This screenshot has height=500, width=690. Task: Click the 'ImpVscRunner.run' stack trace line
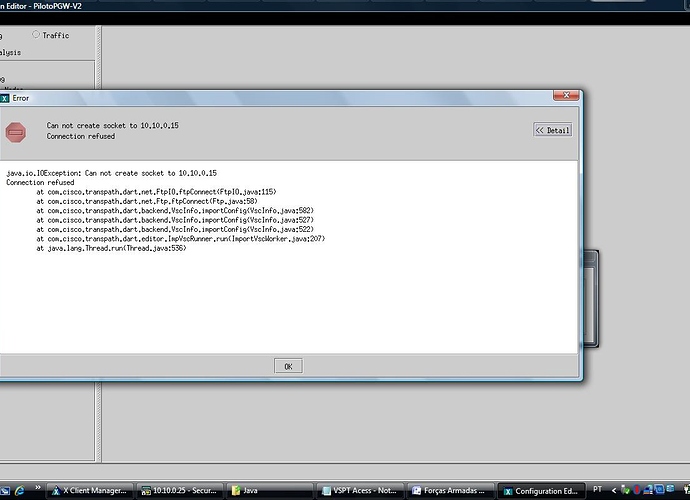tap(181, 239)
